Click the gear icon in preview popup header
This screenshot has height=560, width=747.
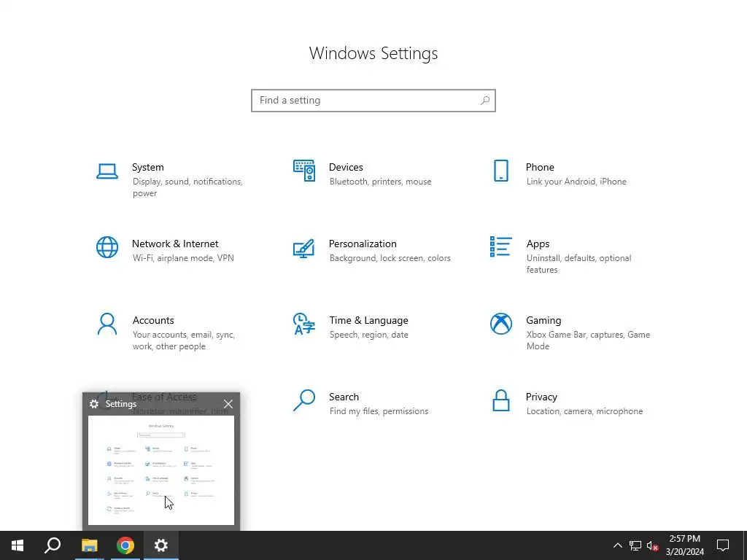coord(94,404)
